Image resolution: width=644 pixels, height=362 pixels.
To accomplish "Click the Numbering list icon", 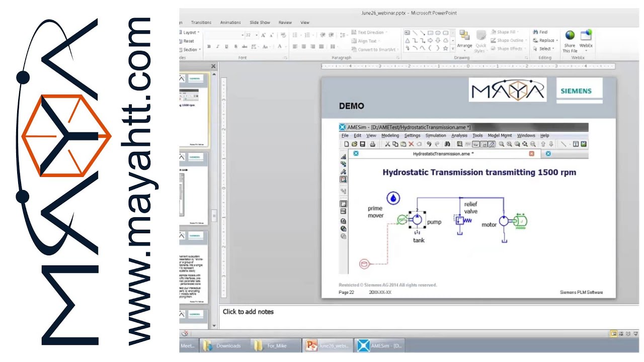I will coord(308,35).
